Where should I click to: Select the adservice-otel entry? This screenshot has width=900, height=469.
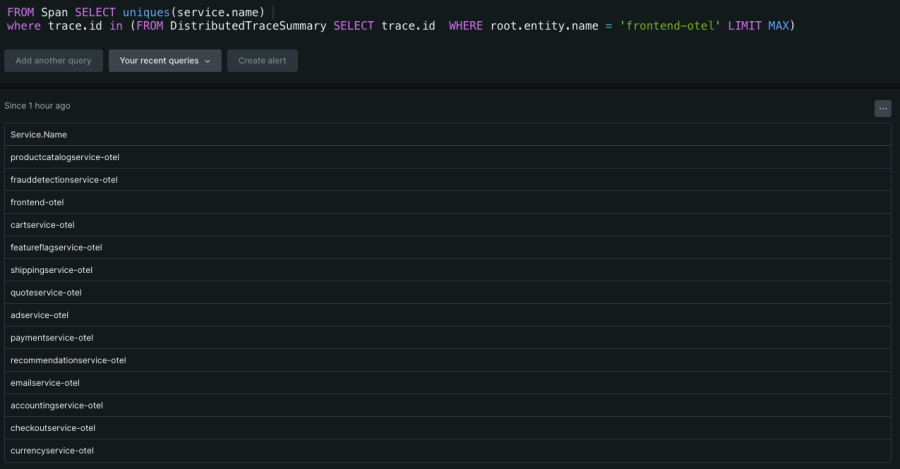click(39, 315)
